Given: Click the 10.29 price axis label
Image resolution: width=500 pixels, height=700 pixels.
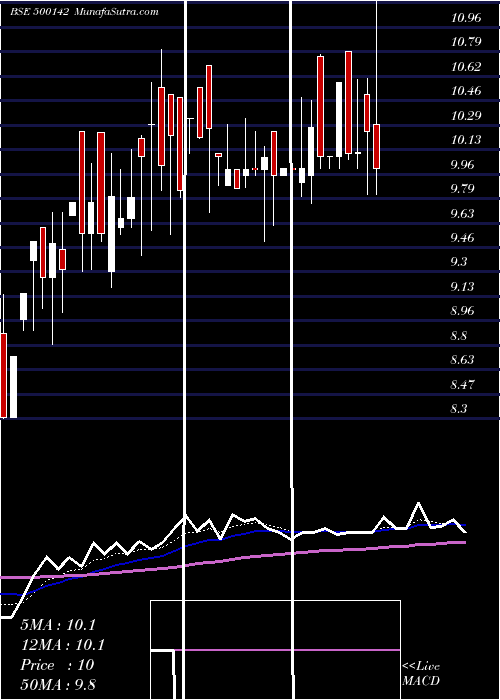Looking at the screenshot, I should [466, 116].
